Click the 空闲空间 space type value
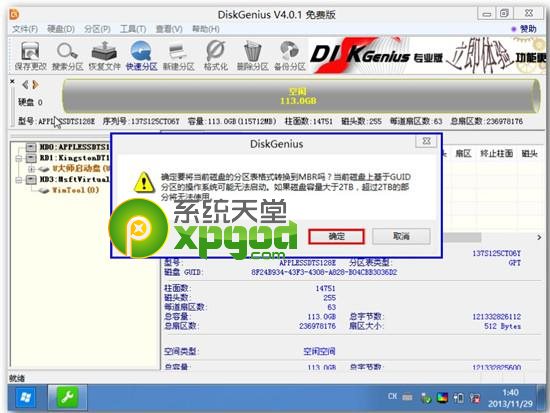 tap(319, 351)
